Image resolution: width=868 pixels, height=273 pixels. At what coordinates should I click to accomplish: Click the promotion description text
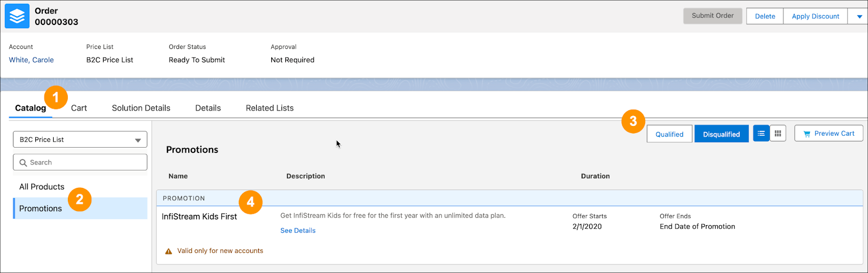coord(393,215)
